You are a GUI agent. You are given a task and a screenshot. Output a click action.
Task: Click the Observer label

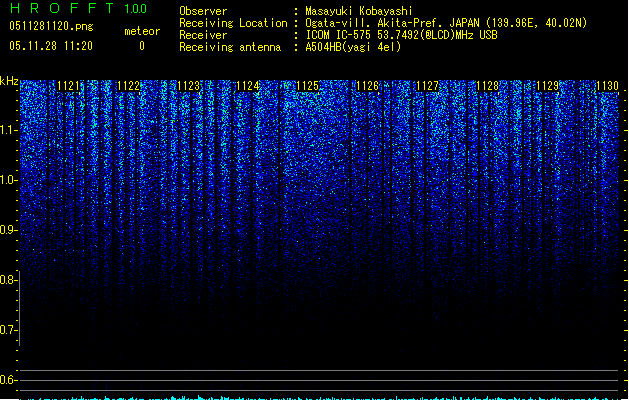coord(203,11)
